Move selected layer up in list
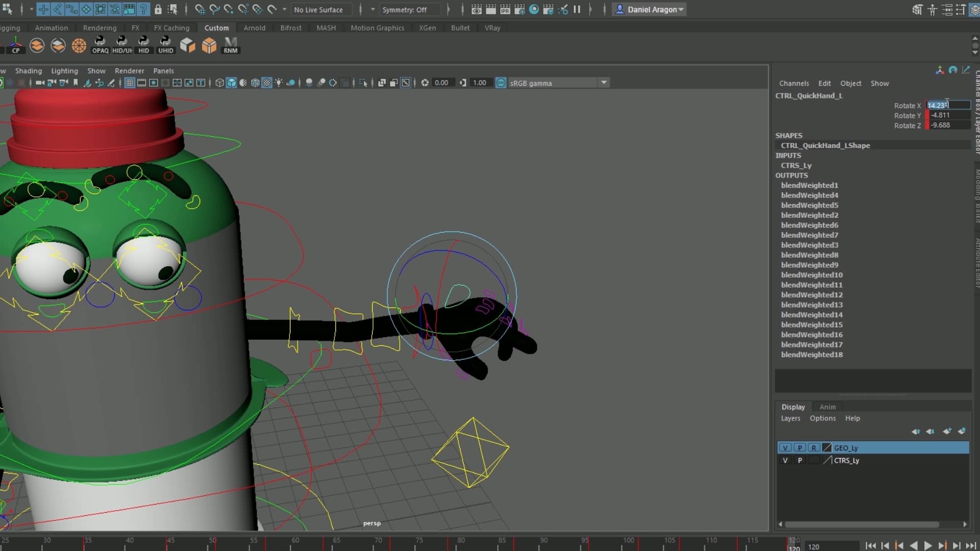980x551 pixels. pyautogui.click(x=916, y=431)
